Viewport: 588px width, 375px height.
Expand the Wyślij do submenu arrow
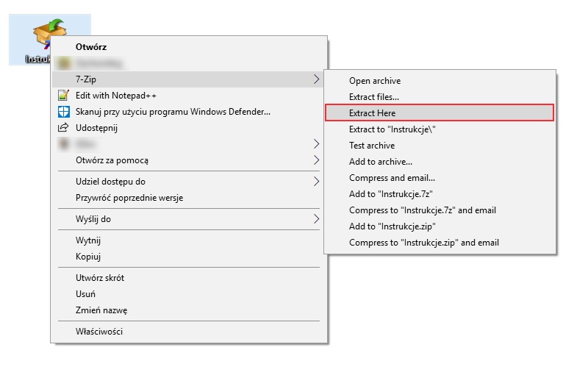pyautogui.click(x=317, y=219)
